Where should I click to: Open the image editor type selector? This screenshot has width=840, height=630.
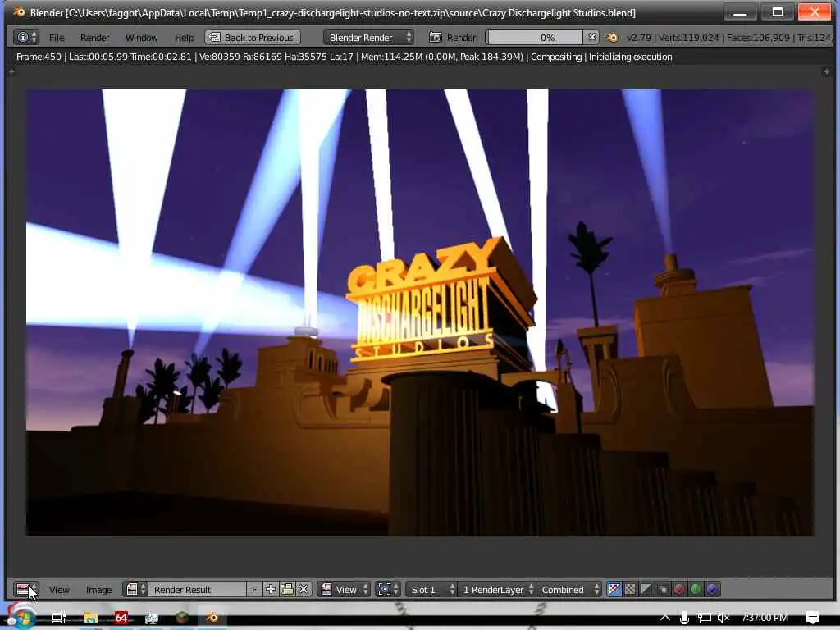click(25, 589)
